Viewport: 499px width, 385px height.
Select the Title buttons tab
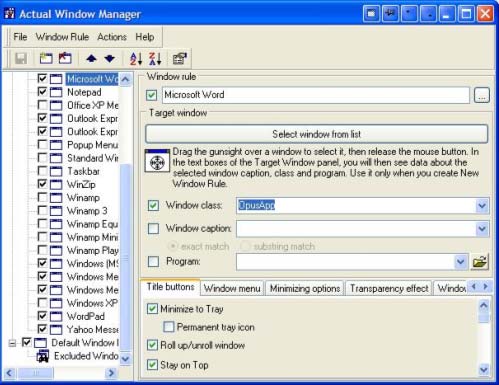pyautogui.click(x=170, y=287)
